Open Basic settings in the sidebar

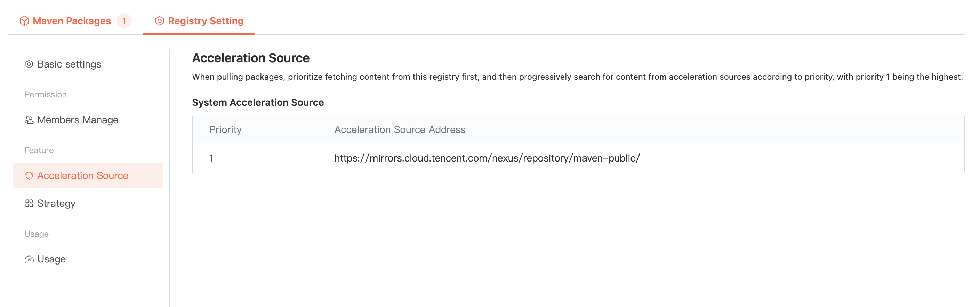tap(69, 64)
